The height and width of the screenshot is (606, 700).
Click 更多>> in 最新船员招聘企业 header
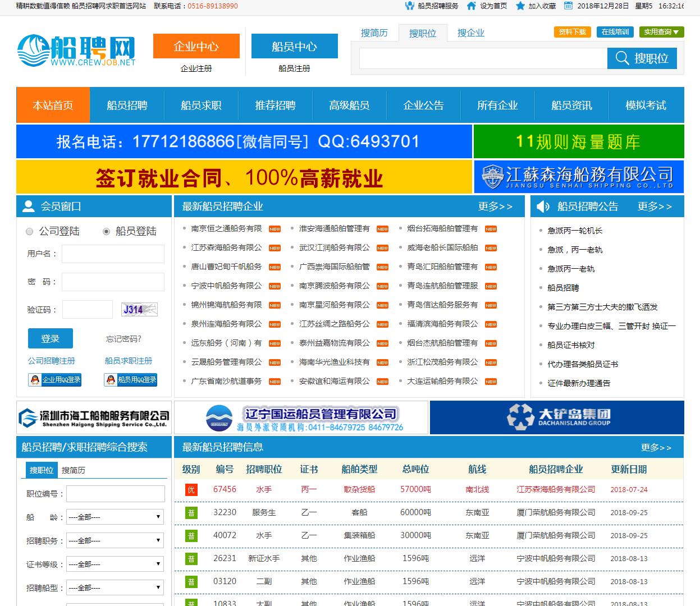tap(495, 206)
